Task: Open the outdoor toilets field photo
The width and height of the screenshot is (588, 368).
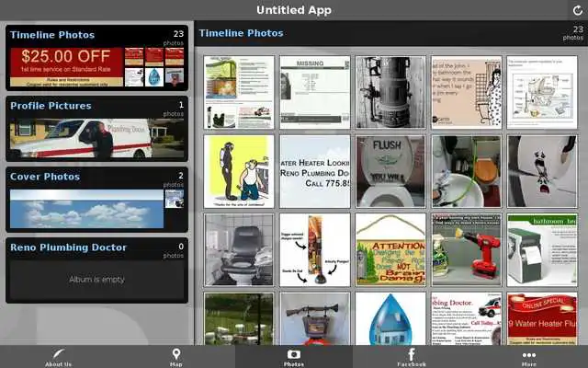Action: [x=239, y=319]
